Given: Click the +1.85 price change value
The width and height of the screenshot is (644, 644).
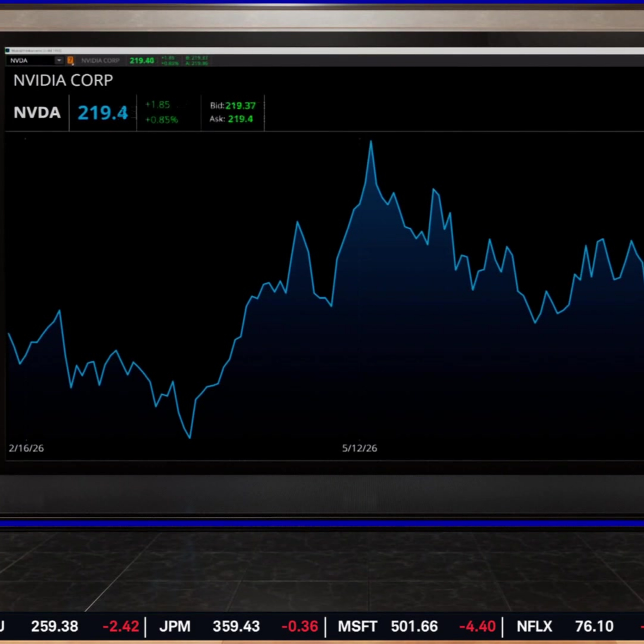Looking at the screenshot, I should [x=158, y=105].
